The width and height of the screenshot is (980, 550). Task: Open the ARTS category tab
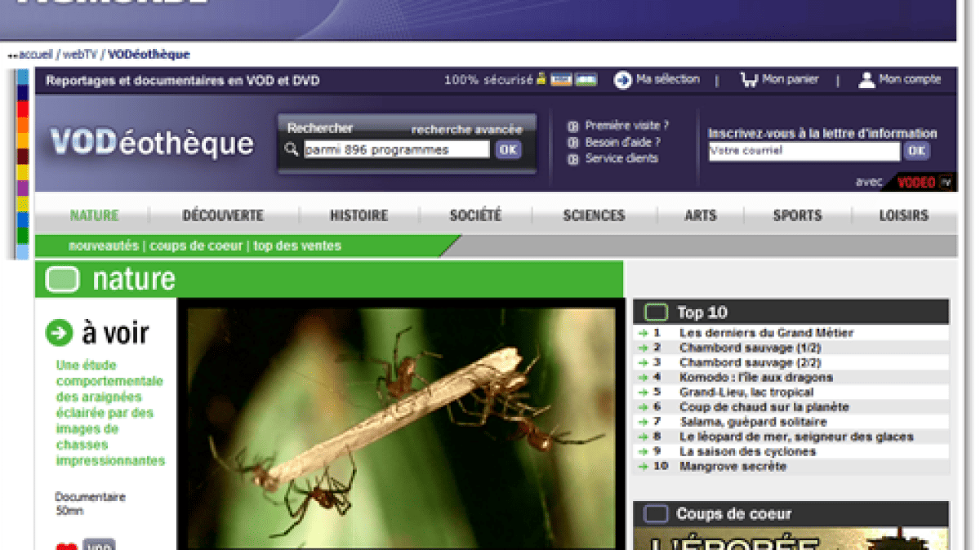700,215
